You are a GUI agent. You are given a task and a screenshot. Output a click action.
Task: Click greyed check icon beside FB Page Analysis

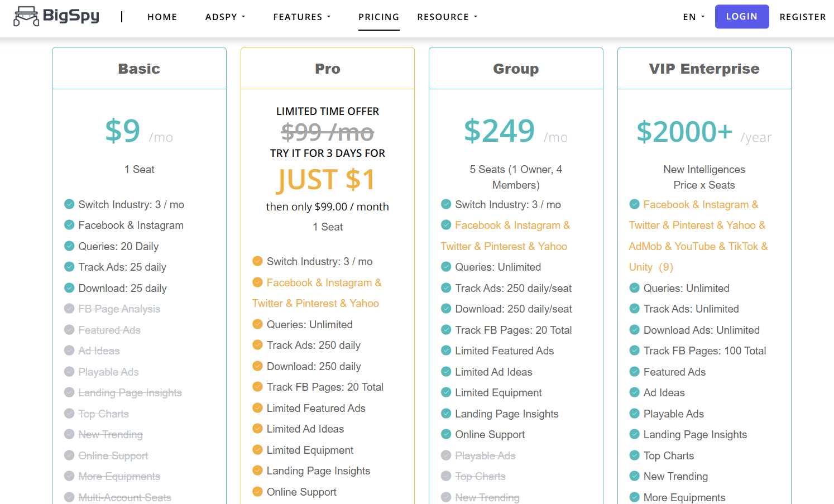click(69, 309)
